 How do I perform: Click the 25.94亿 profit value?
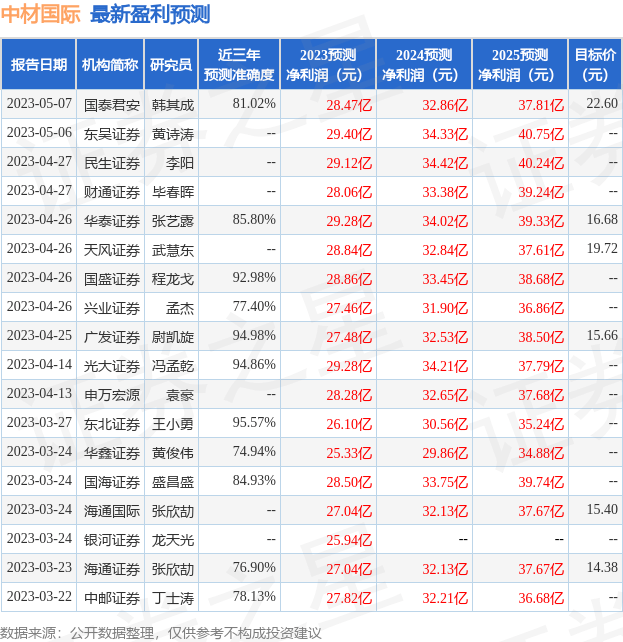(x=349, y=540)
